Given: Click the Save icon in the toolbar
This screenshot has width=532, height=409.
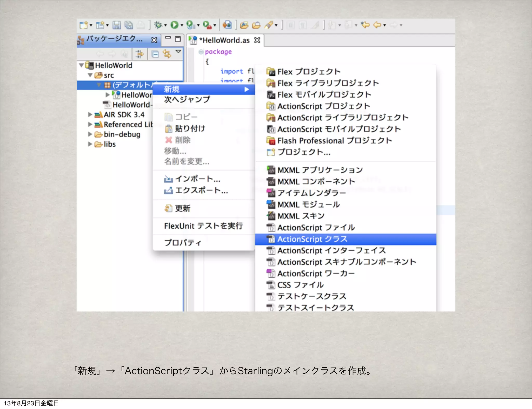Looking at the screenshot, I should 117,25.
